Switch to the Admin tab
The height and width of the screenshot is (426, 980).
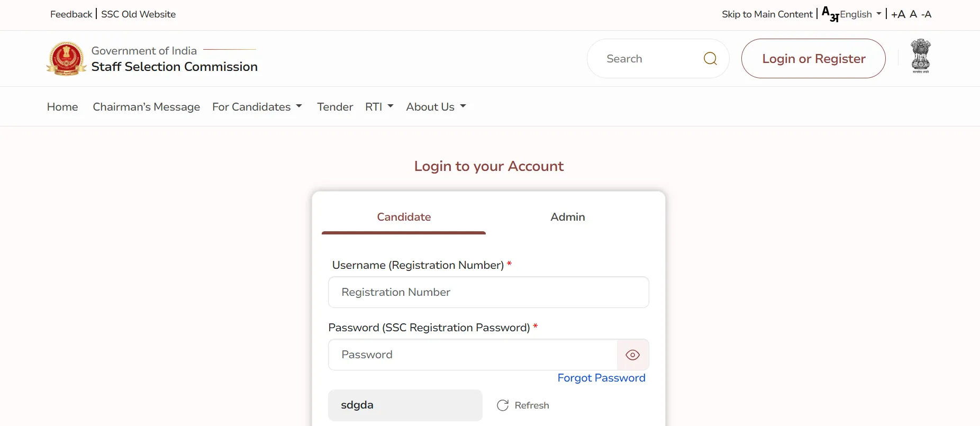[x=568, y=217]
